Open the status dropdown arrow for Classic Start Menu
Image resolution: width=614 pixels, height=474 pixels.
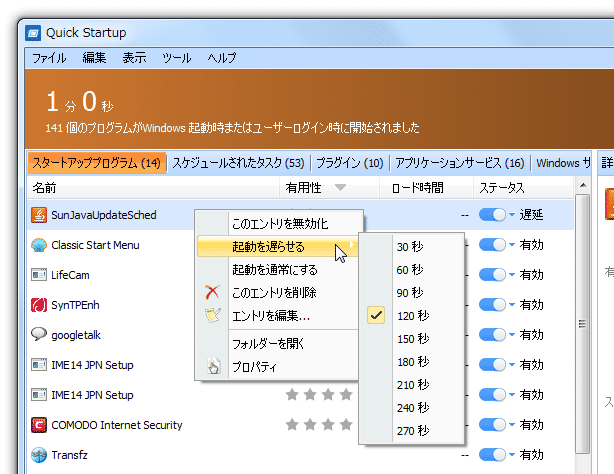point(512,245)
